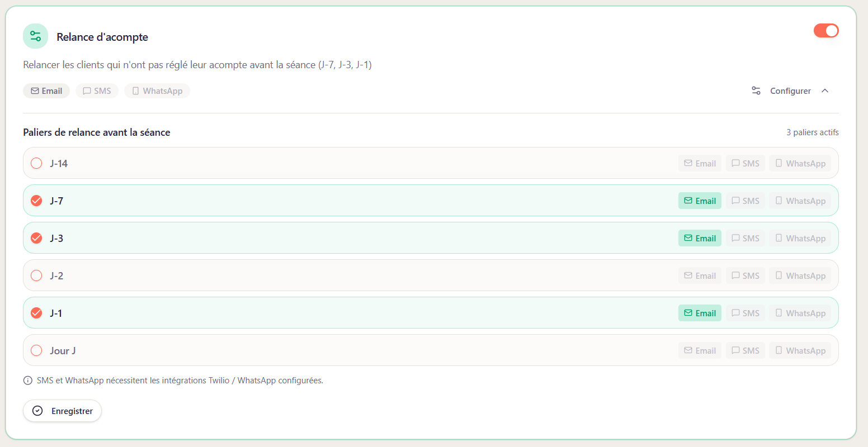Click the sliders icon beside Relance d'acompte title
Image resolution: width=868 pixels, height=447 pixels.
pos(35,36)
